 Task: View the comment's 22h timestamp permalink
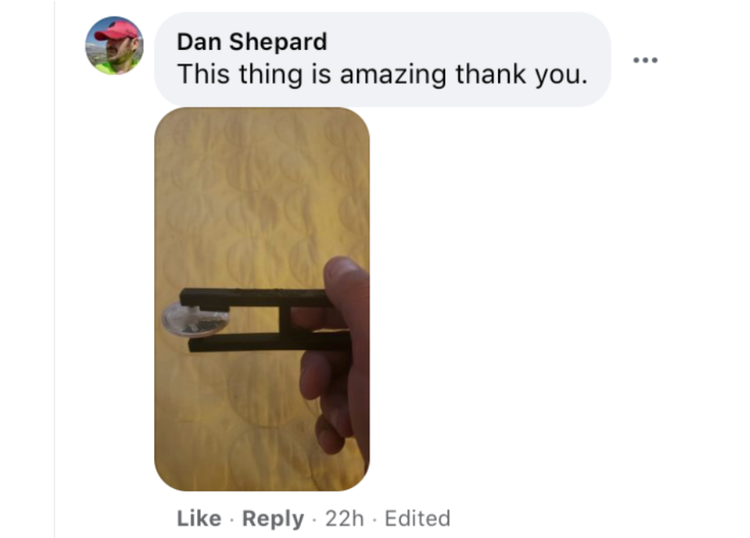pyautogui.click(x=344, y=518)
